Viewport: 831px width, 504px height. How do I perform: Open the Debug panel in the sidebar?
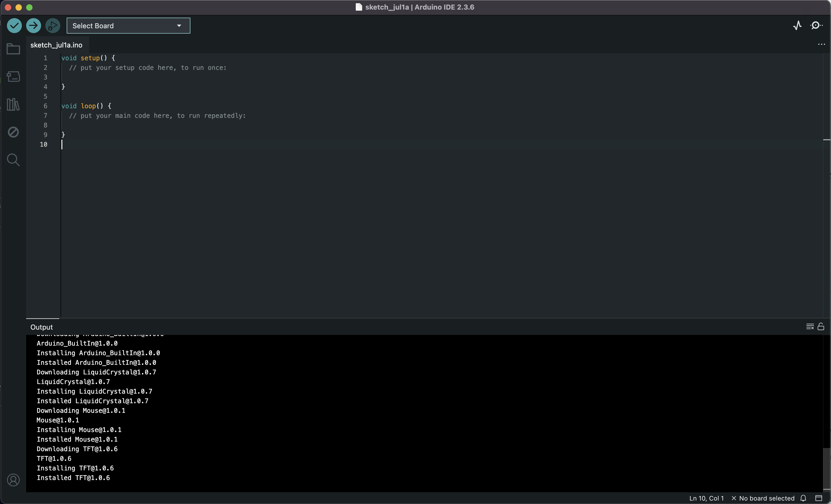tap(14, 132)
